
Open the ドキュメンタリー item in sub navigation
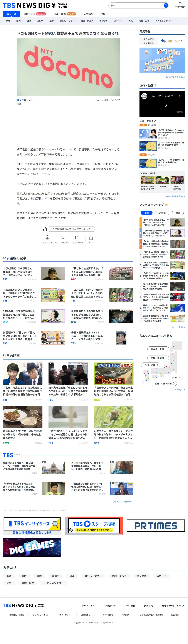pyautogui.click(x=164, y=21)
